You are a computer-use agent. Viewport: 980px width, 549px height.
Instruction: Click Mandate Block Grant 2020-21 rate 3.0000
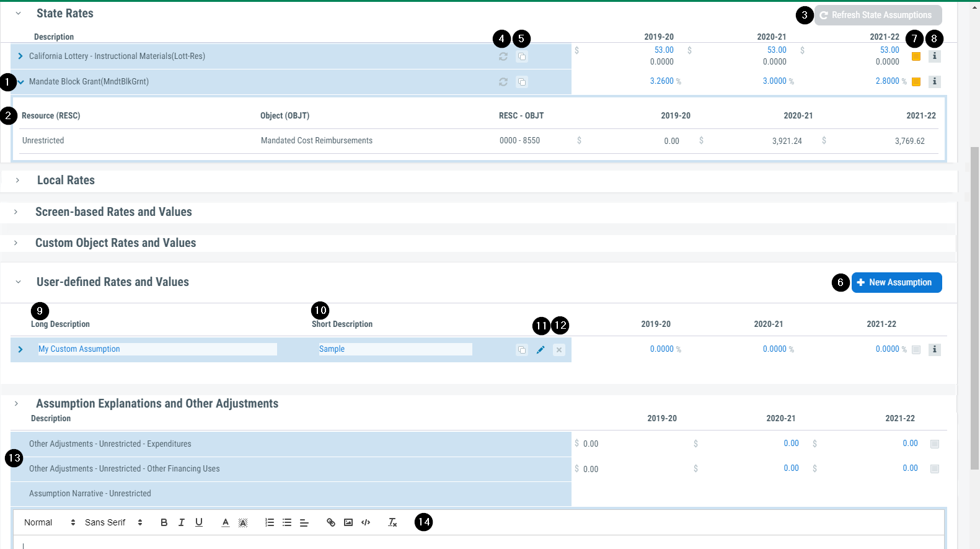click(774, 81)
